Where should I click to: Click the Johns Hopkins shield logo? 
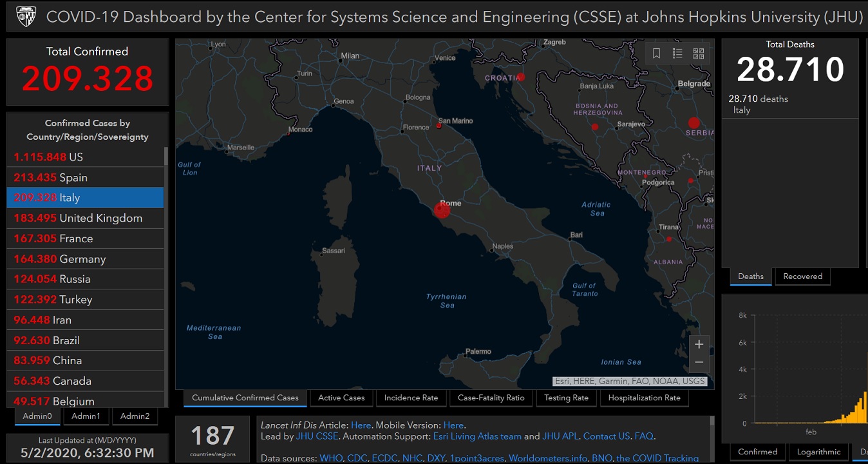[x=26, y=16]
